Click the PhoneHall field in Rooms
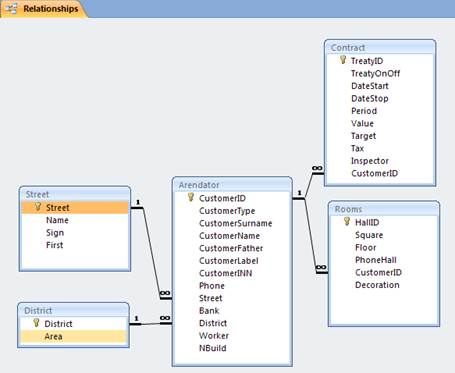This screenshot has height=373, width=455. 376,260
